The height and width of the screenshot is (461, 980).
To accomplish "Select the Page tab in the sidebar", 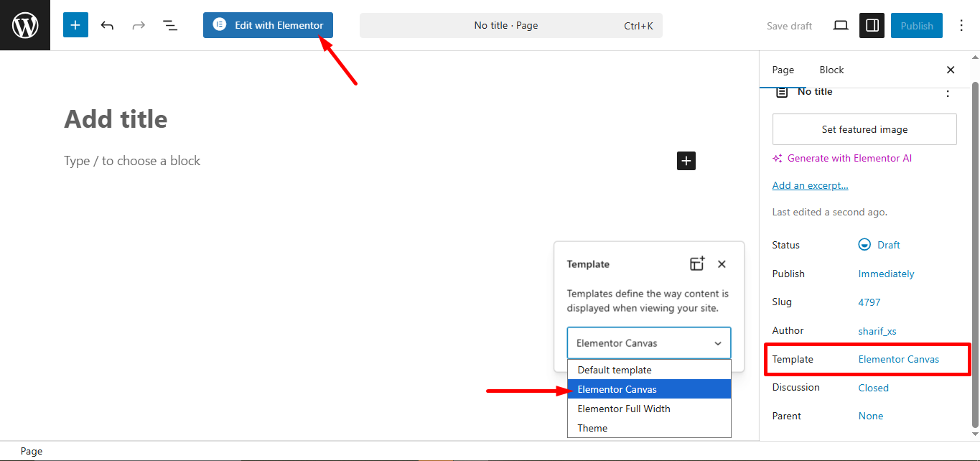I will click(x=783, y=70).
